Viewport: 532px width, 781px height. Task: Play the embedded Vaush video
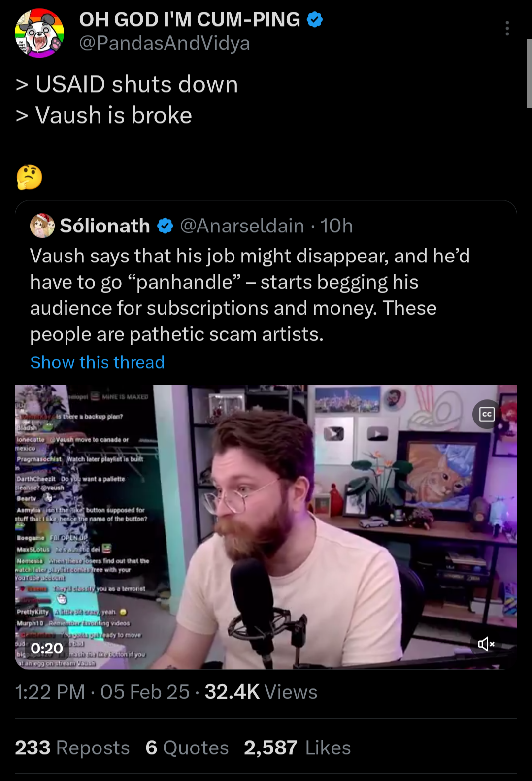point(266,527)
